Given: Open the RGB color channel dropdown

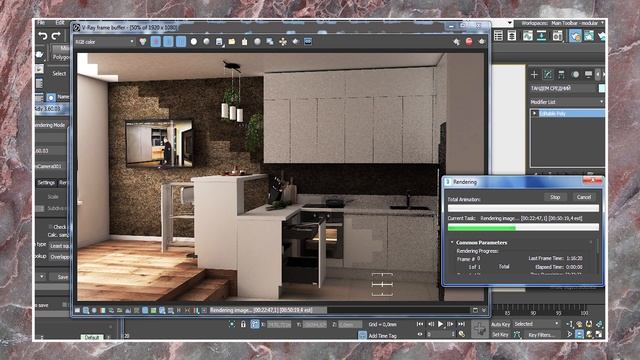Looking at the screenshot, I should [x=104, y=42].
